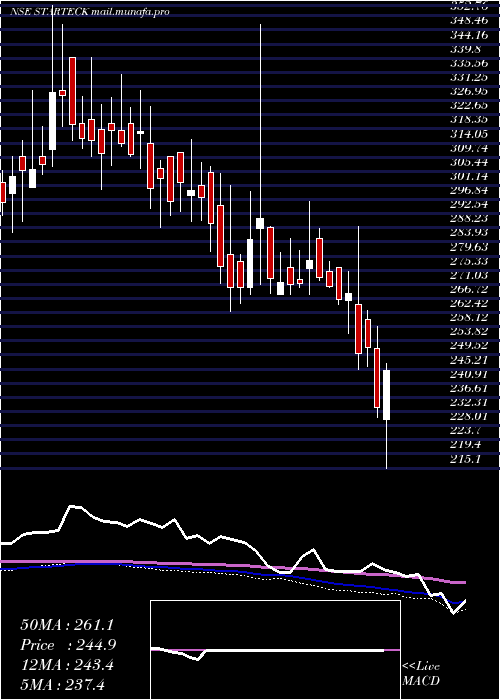Select the 215.1 axis value
Screen dimensions: 500x700
[x=465, y=459]
